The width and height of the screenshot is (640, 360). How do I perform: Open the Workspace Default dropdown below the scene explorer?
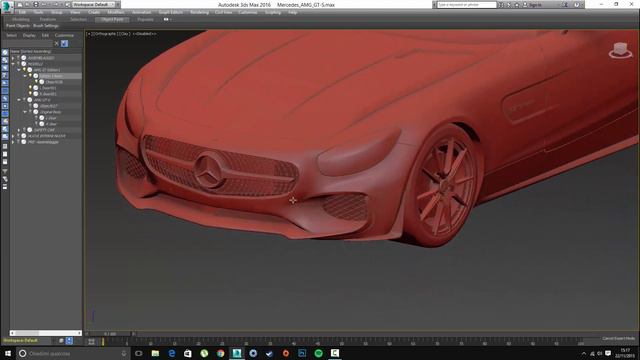click(27, 340)
